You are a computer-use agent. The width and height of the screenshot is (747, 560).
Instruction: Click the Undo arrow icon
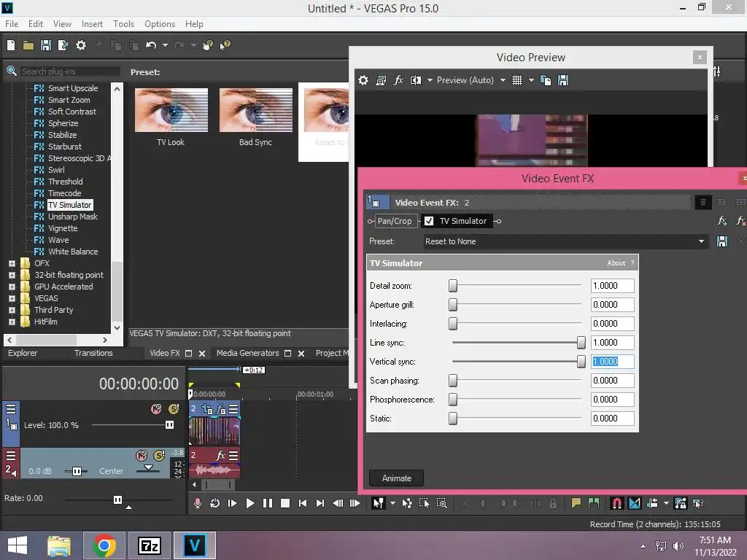tap(151, 45)
